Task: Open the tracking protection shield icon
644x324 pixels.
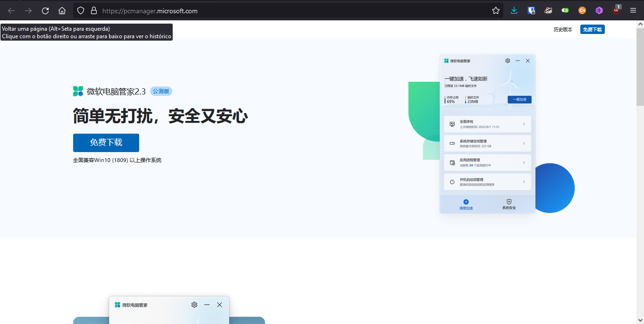Action: coord(81,10)
